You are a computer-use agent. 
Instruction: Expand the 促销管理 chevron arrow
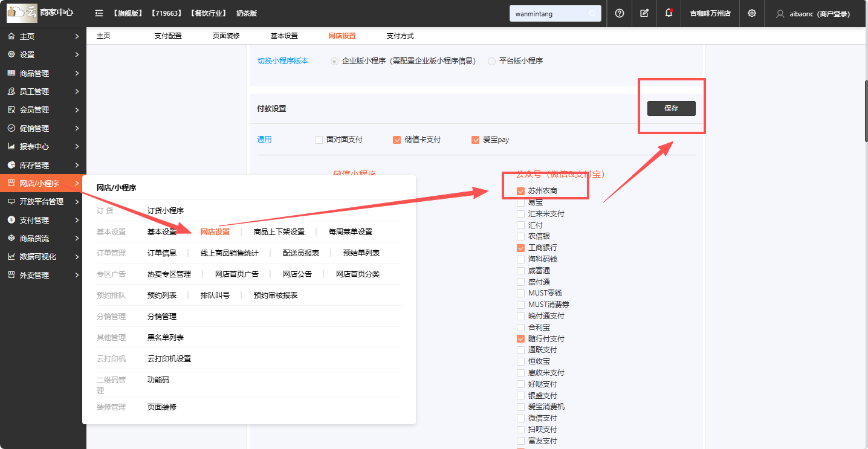click(77, 128)
